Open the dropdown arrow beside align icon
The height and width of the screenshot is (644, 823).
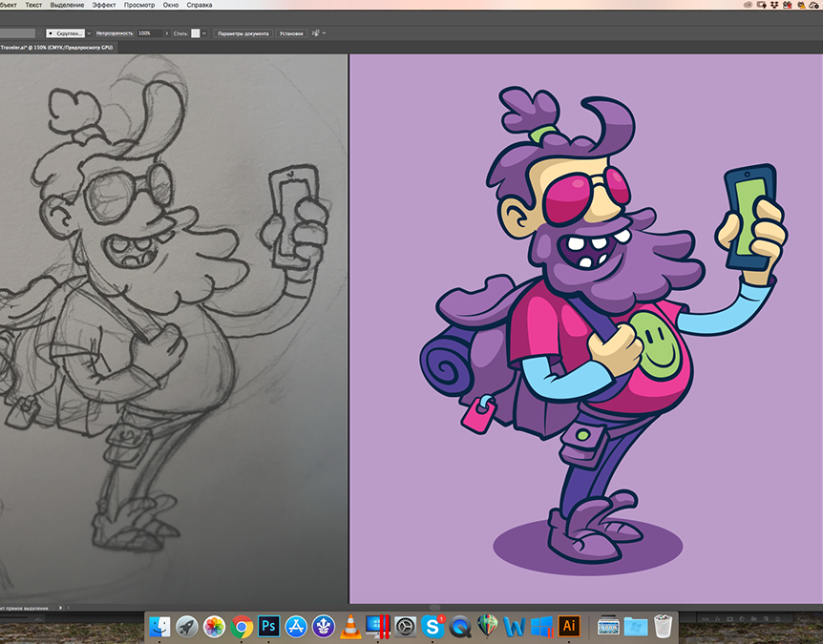point(324,33)
